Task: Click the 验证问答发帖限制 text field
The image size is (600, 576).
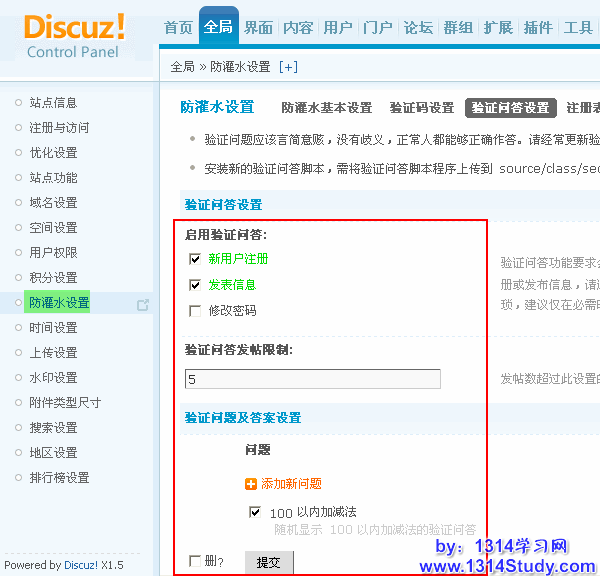Action: point(312,379)
